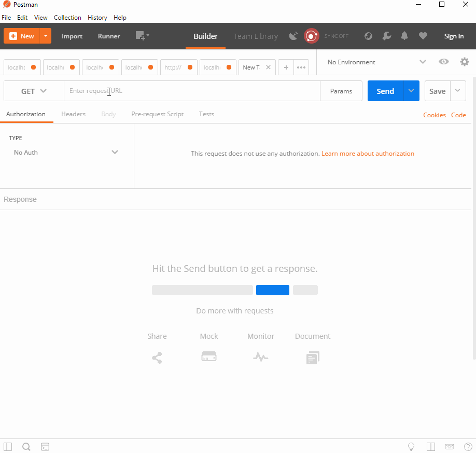Open the three-dots tab options menu
476x453 pixels.
301,67
